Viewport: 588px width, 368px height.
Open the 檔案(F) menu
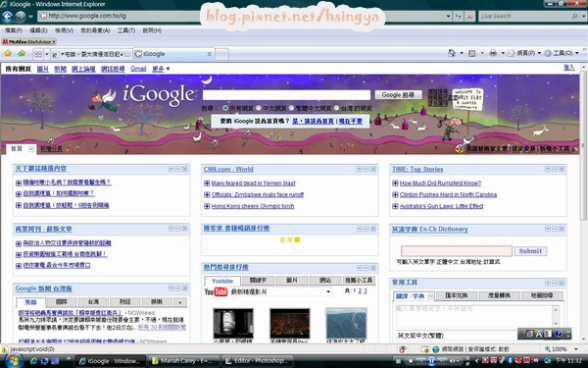(x=14, y=30)
